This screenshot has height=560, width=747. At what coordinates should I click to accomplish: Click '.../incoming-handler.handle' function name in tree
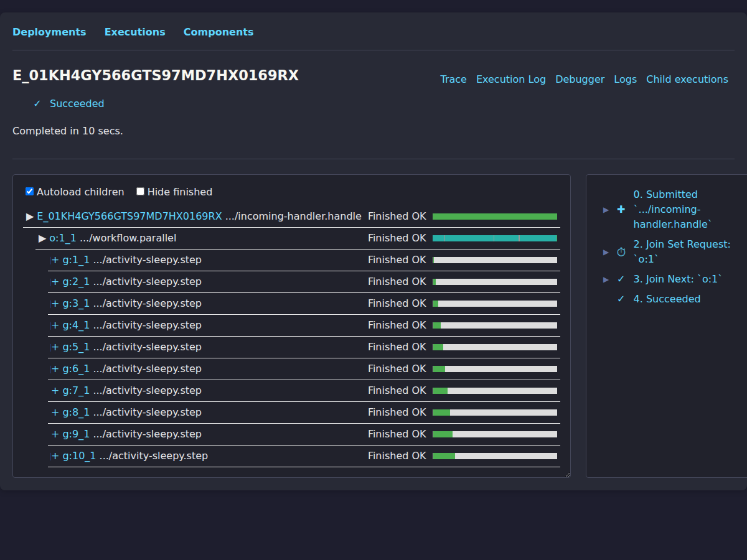click(x=293, y=217)
